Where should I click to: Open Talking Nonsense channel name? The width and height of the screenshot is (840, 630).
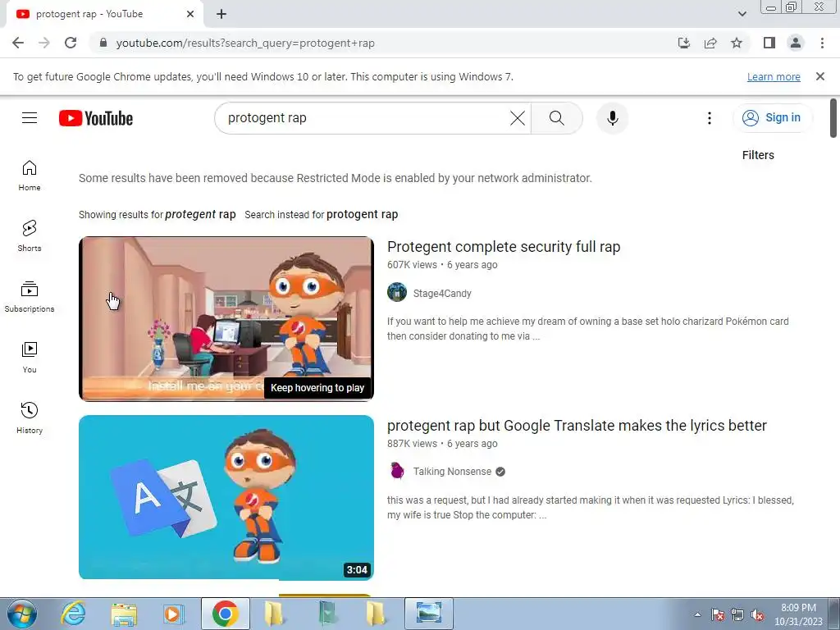pos(452,472)
